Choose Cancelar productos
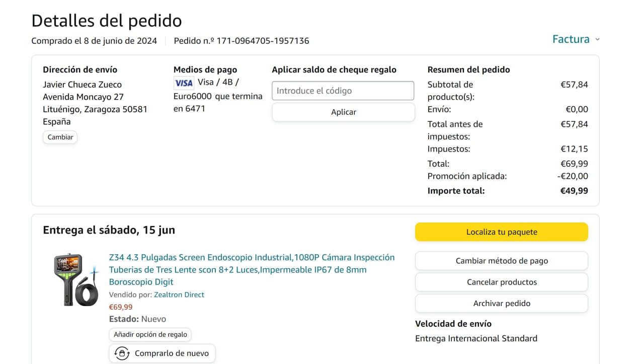 pyautogui.click(x=501, y=282)
